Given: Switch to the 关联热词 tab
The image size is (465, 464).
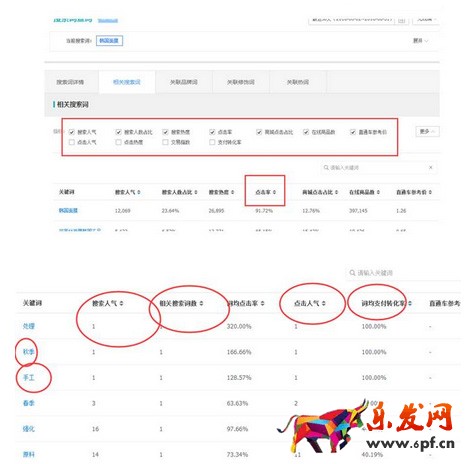Looking at the screenshot, I should click(298, 82).
